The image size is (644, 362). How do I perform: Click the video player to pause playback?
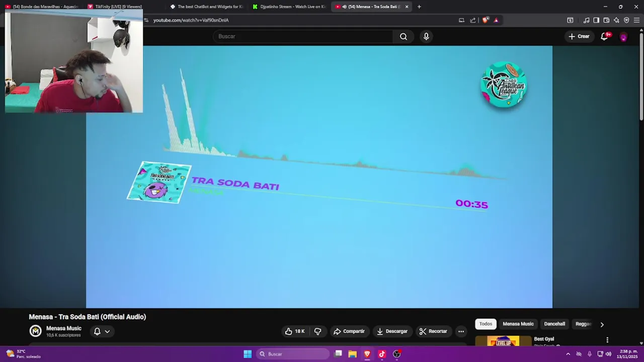(x=319, y=177)
